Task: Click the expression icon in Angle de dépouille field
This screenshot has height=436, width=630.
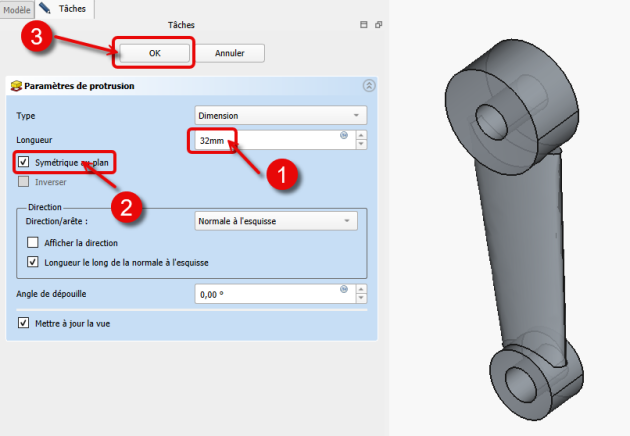Action: pyautogui.click(x=344, y=288)
